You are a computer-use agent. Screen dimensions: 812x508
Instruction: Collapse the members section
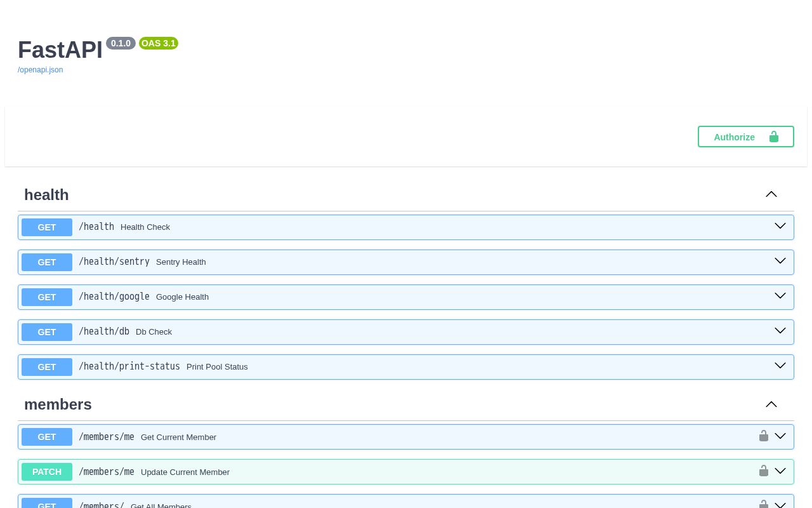[771, 404]
